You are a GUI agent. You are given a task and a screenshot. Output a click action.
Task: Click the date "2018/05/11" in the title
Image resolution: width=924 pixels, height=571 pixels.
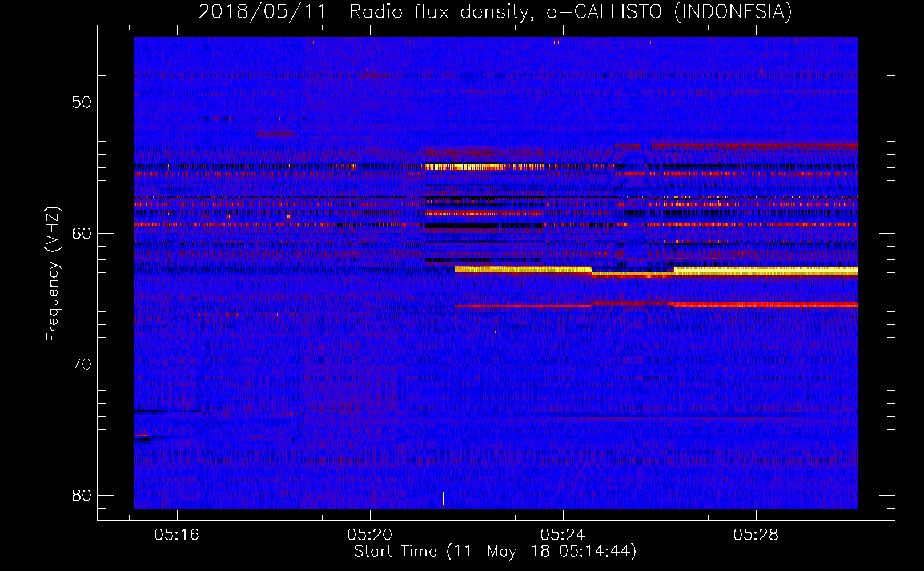coord(262,11)
